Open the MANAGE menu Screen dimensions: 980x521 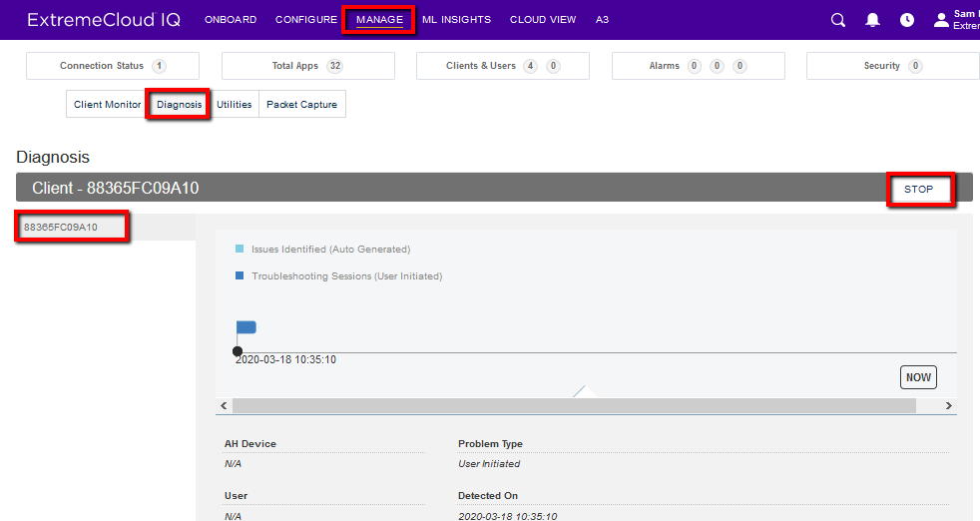click(x=379, y=20)
